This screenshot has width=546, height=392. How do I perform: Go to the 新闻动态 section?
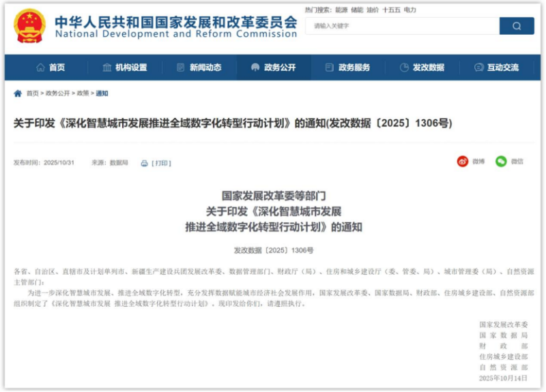click(199, 67)
